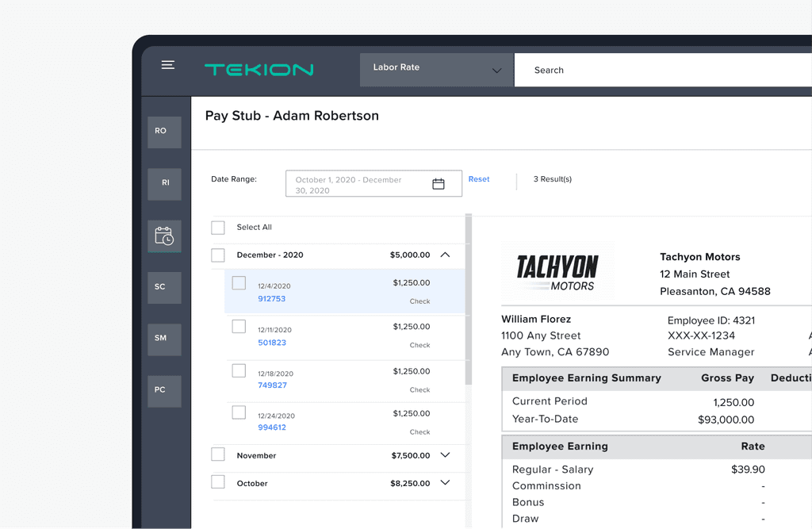
Task: Select the SM sidebar icon
Action: pos(164,339)
